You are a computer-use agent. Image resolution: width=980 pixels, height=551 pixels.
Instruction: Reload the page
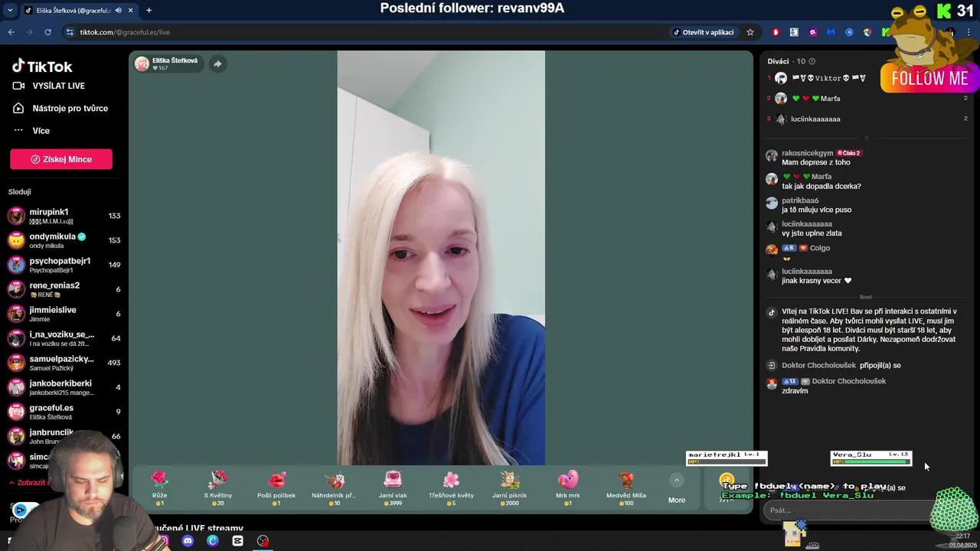(x=47, y=32)
